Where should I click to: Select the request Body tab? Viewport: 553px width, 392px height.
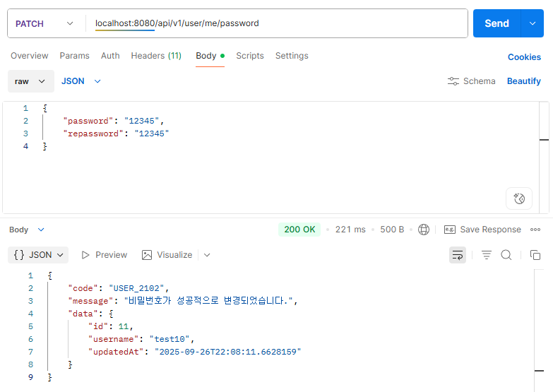coord(210,56)
